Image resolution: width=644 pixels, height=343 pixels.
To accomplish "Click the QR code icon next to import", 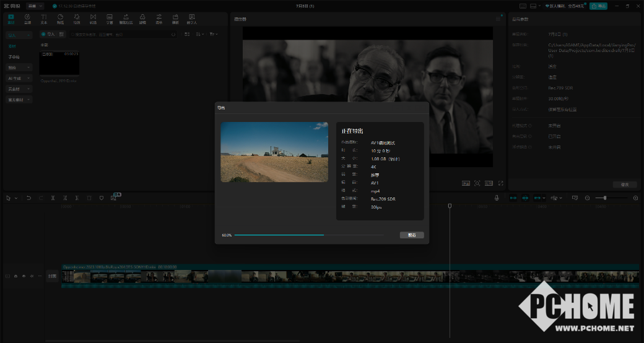I will 61,34.
